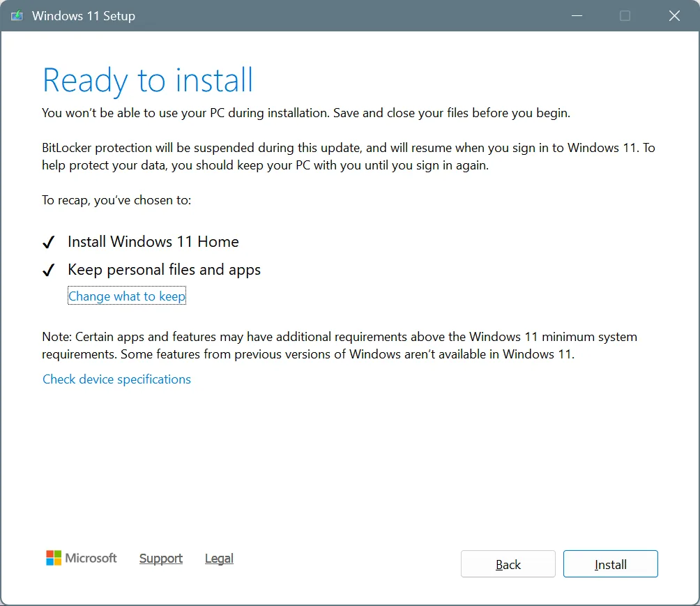Click the text Install Windows 11 Home
The image size is (700, 606).
[x=153, y=241]
